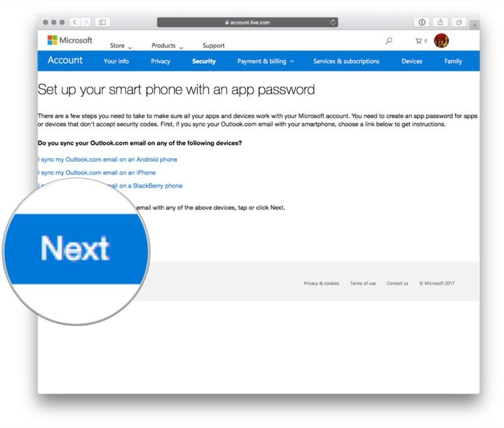Expand Payment & billing dropdown

tap(265, 61)
